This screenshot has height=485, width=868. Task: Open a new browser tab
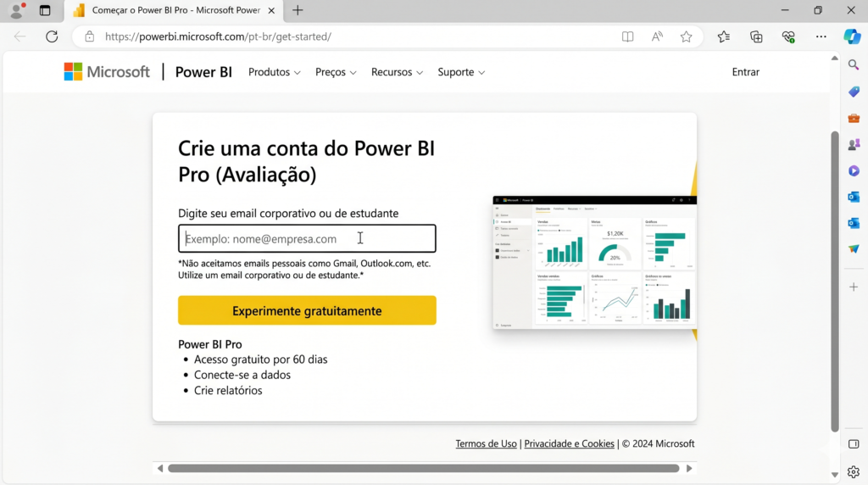[x=298, y=10]
